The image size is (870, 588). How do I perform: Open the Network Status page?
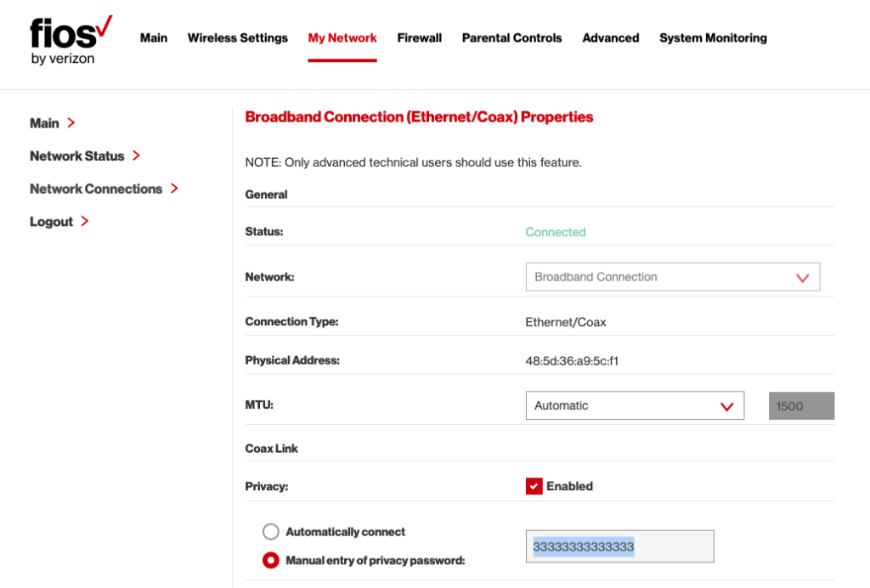pos(77,155)
